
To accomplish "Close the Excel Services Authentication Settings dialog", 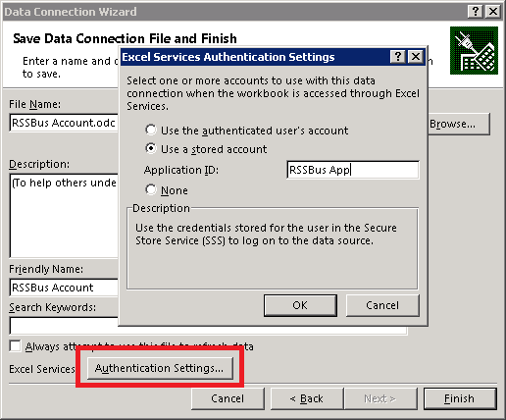I will [x=416, y=57].
